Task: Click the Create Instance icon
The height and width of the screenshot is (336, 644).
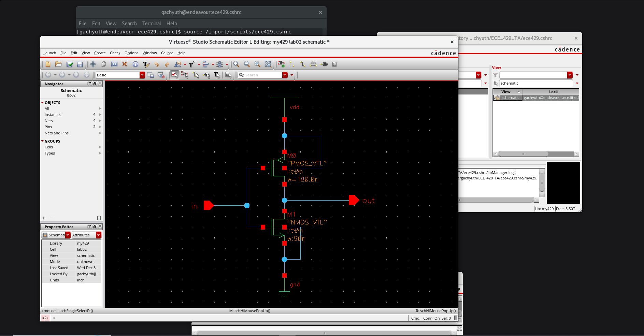Action: (281, 64)
